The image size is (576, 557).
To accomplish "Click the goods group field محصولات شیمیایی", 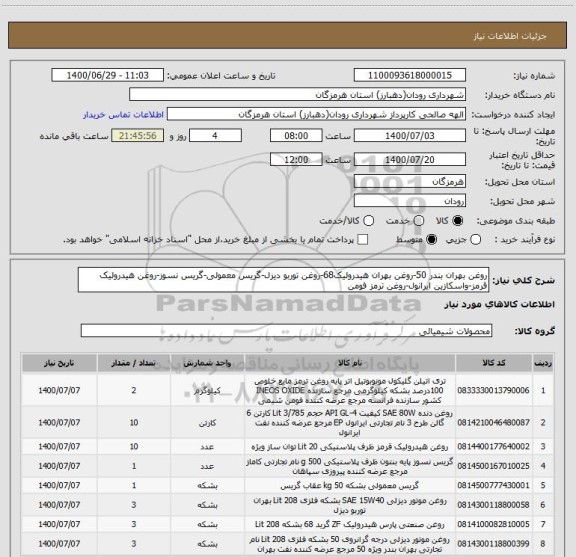I will (286, 331).
